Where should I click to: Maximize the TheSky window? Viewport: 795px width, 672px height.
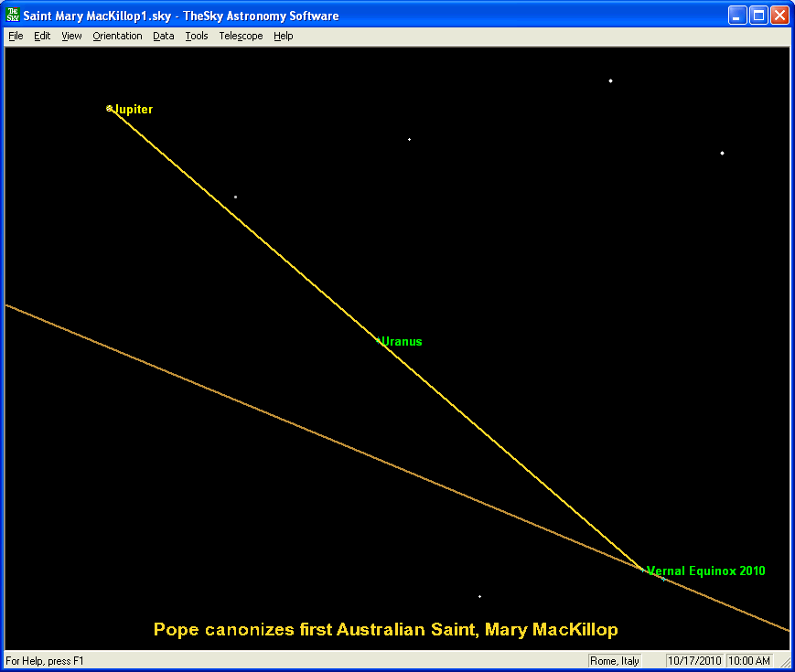(x=758, y=16)
